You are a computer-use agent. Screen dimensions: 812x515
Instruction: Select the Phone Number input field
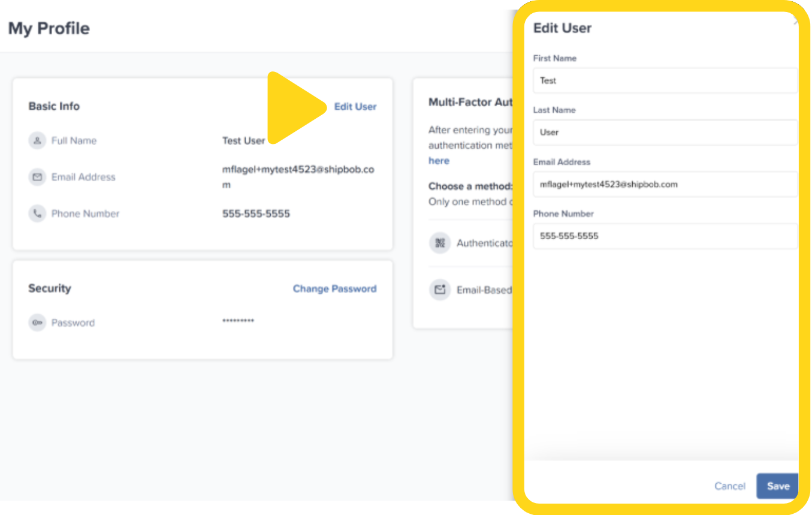coord(665,236)
